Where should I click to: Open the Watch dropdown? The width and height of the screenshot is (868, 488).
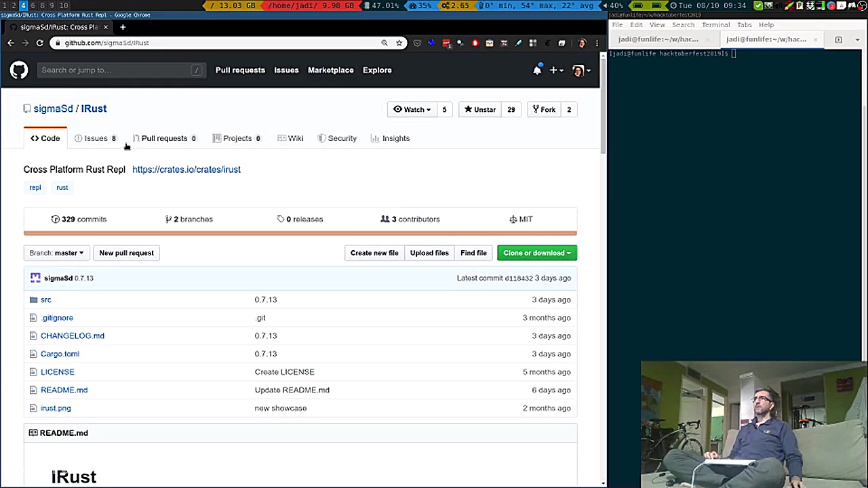[x=412, y=110]
